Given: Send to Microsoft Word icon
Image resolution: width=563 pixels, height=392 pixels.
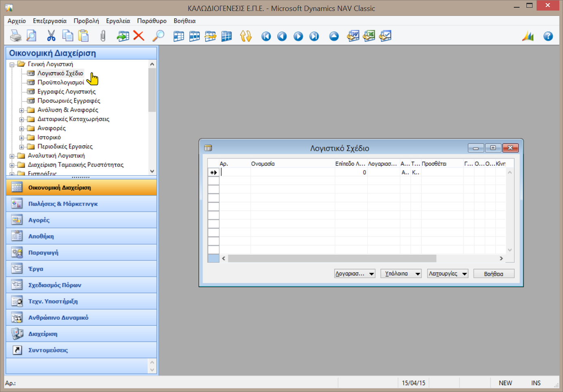Looking at the screenshot, I should click(353, 36).
